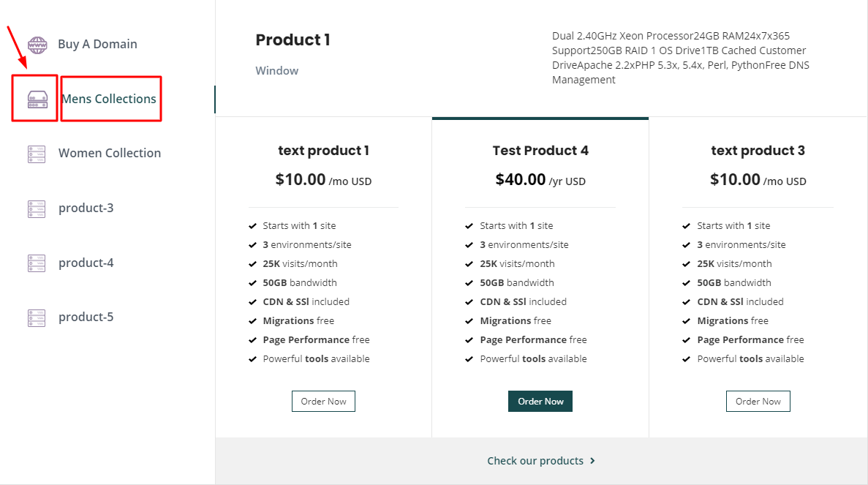Viewport: 868px width, 485px height.
Task: Click the Product 1 heading
Action: (x=293, y=40)
